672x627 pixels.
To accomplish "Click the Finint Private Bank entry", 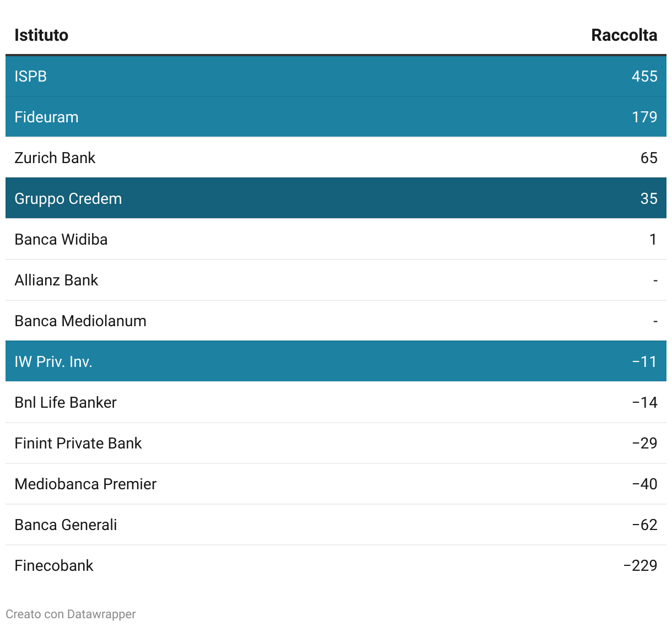I will pyautogui.click(x=78, y=443).
